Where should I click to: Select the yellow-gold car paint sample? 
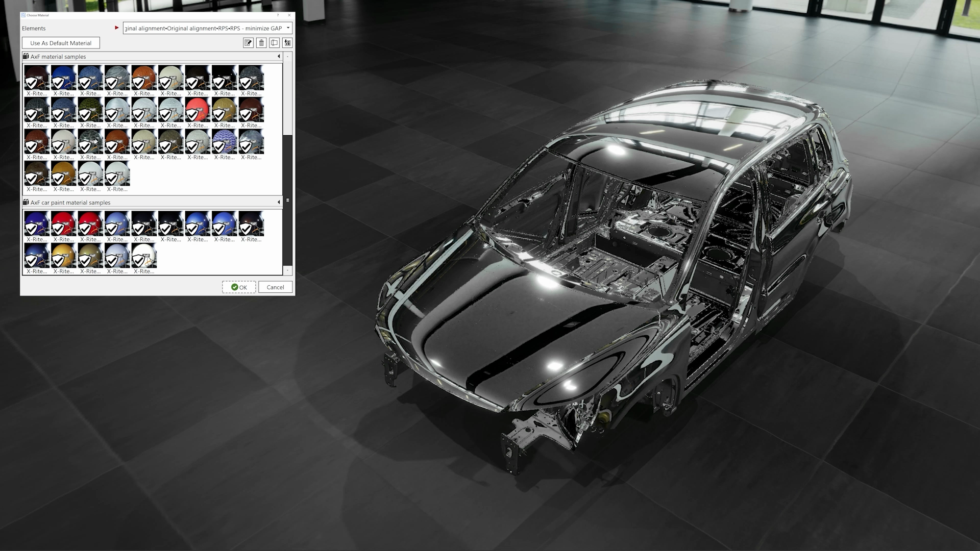(x=63, y=256)
